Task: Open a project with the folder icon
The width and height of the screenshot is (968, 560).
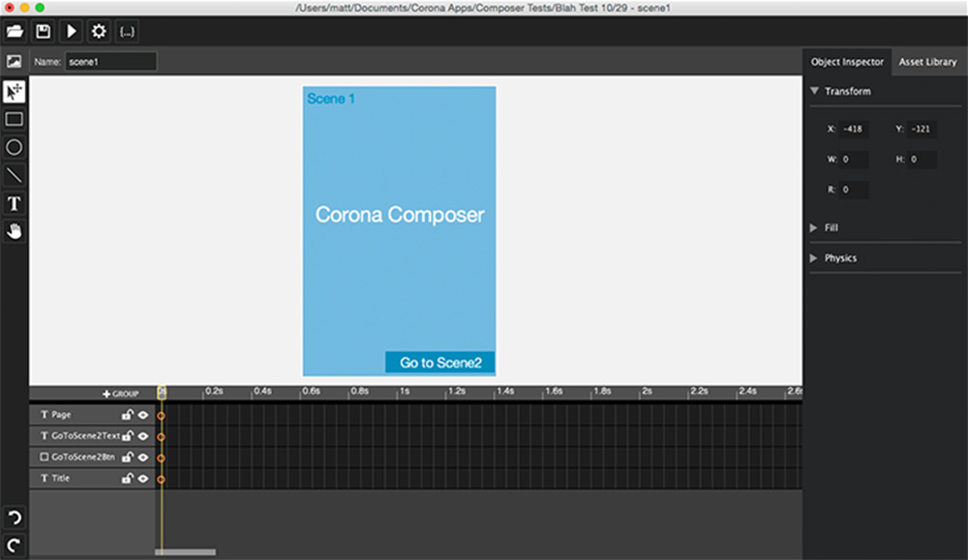Action: click(x=15, y=32)
